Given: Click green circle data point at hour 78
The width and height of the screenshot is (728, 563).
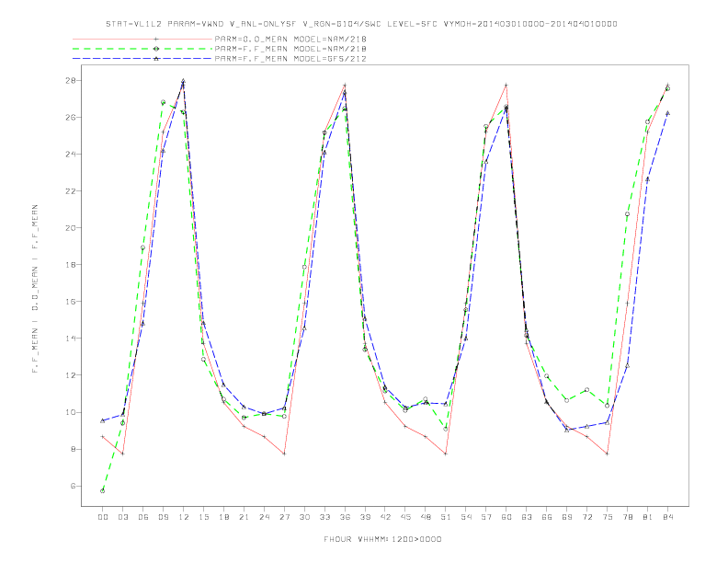Looking at the screenshot, I should [x=627, y=214].
